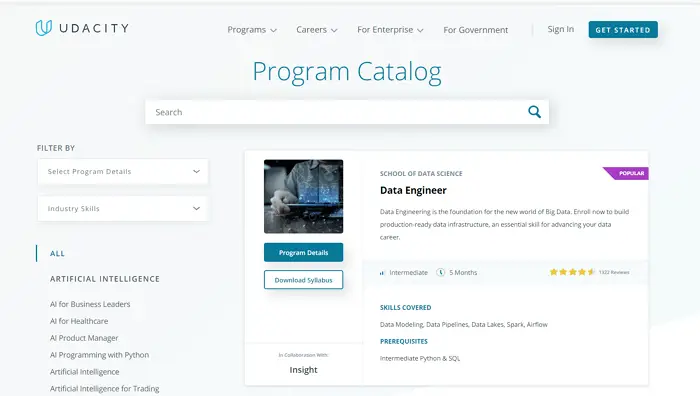
Task: Click the Sign In link
Action: click(561, 29)
